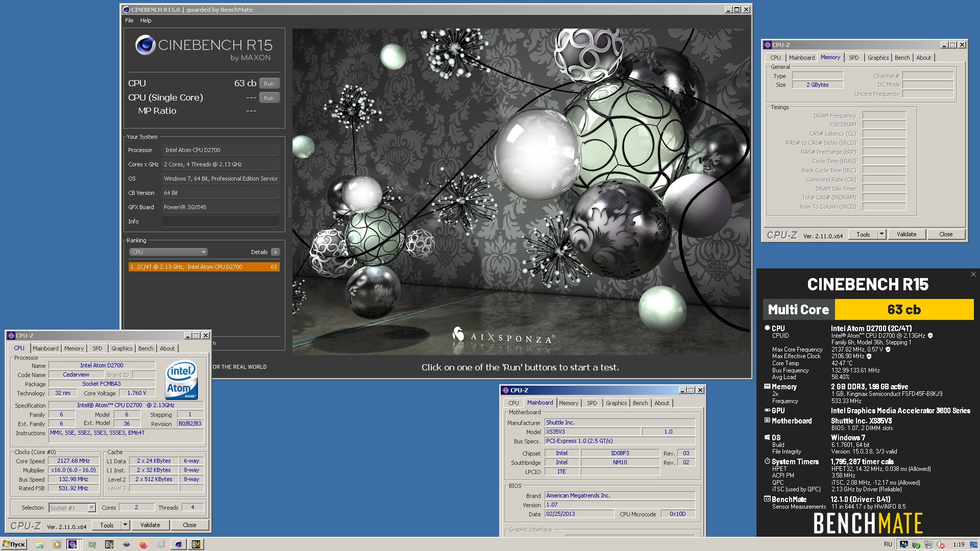Expand ranking Details arrow in Cinebench
The image size is (980, 551).
(x=276, y=252)
